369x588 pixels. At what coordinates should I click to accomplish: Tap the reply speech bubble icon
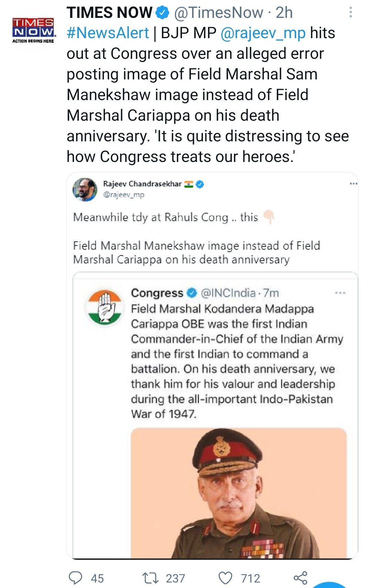click(75, 578)
